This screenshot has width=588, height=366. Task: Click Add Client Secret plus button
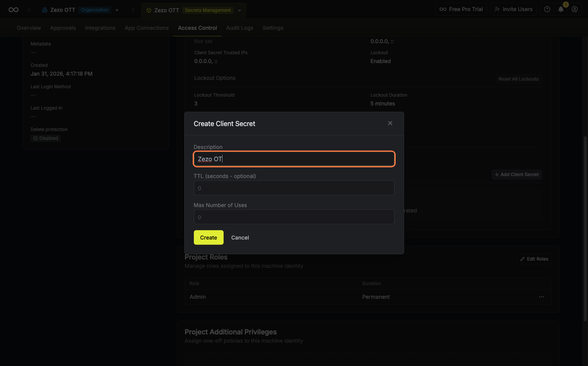(x=517, y=175)
